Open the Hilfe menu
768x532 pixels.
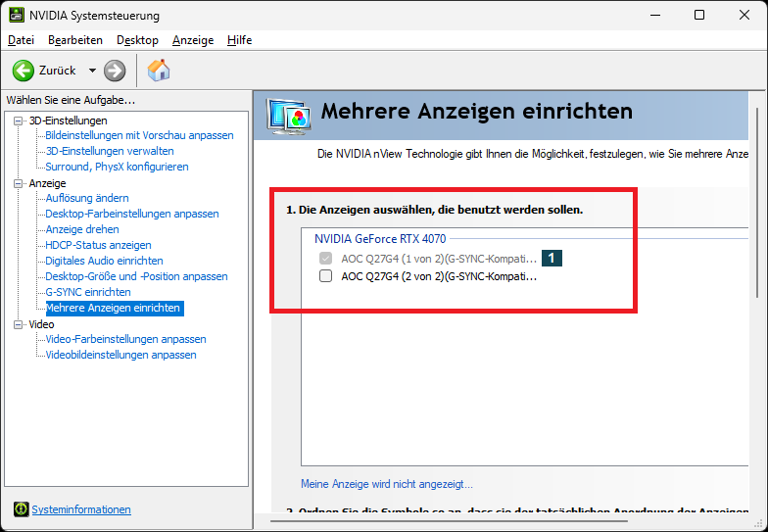point(239,40)
